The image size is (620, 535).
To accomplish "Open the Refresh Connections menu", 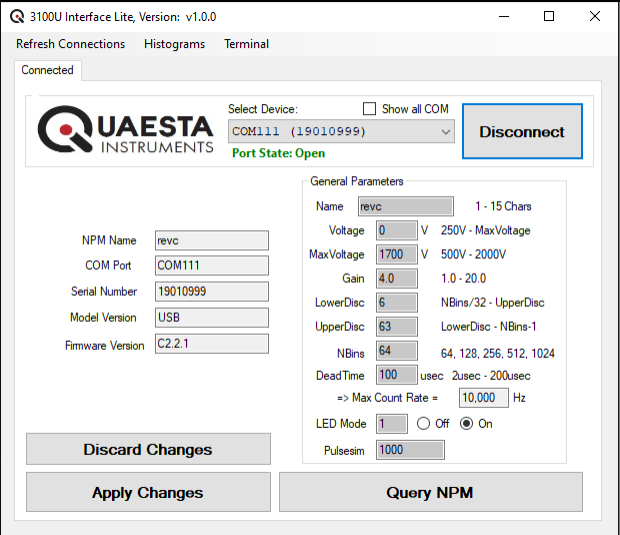I will coord(71,44).
